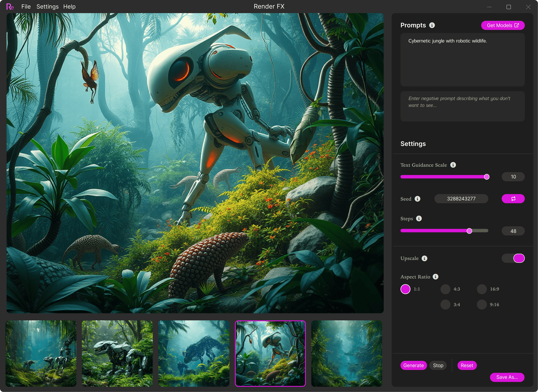The height and width of the screenshot is (392, 538).
Task: Randomize seed with the shuffle icon button
Action: [x=513, y=199]
